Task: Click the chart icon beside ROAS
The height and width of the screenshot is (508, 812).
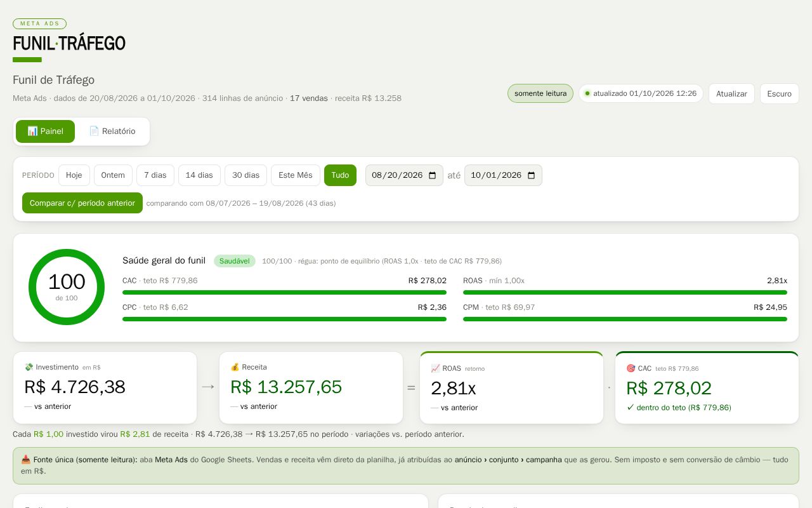Action: [x=435, y=368]
